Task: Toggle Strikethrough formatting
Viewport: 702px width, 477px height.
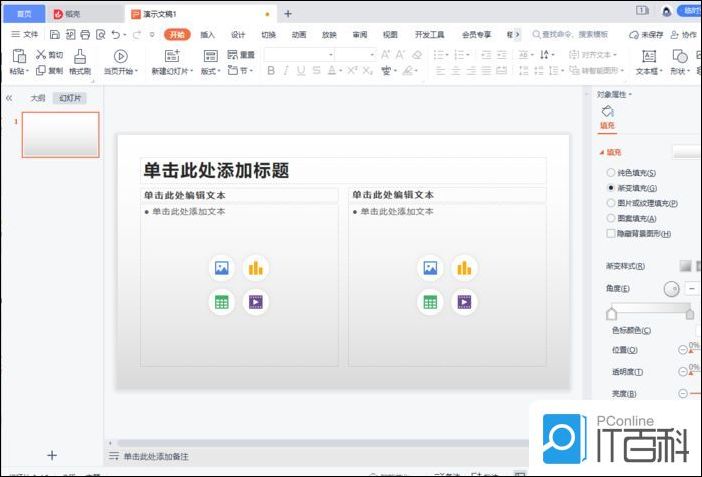Action: point(317,70)
